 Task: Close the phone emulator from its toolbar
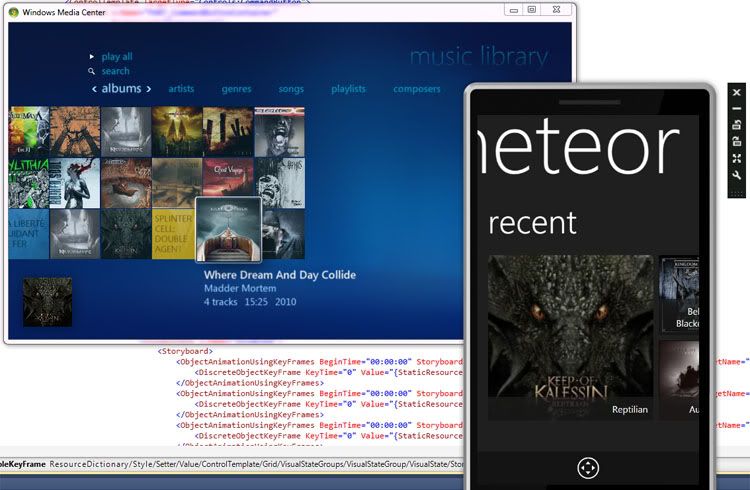(737, 92)
